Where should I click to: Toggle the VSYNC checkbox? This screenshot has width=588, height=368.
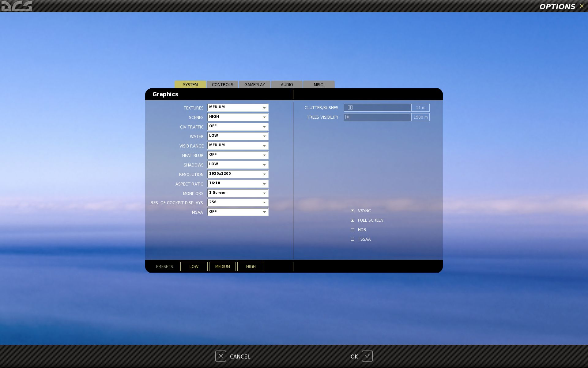(352, 211)
